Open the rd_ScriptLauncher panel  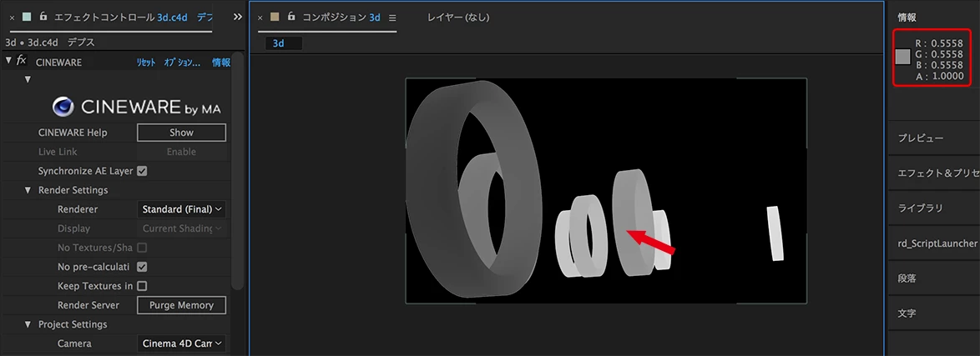[x=937, y=243]
